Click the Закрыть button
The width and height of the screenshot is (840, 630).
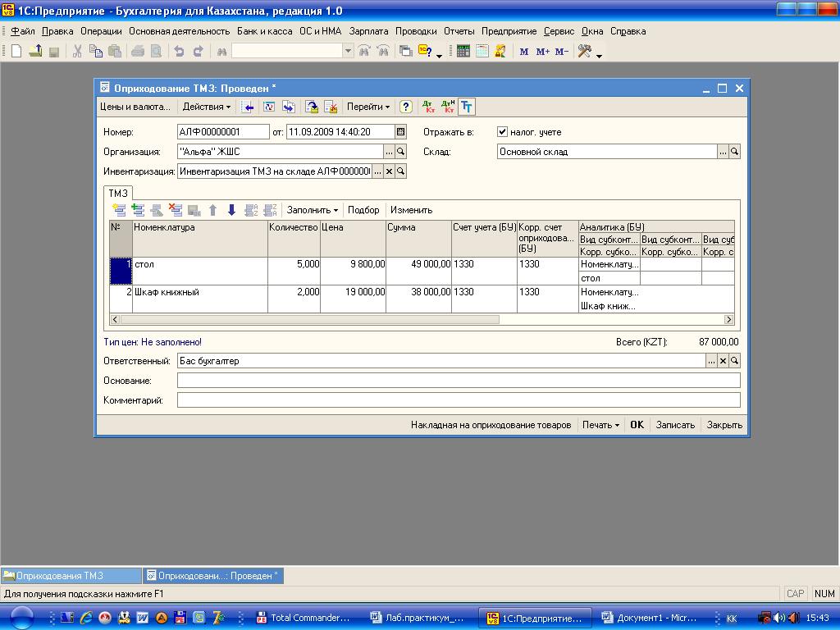click(724, 425)
